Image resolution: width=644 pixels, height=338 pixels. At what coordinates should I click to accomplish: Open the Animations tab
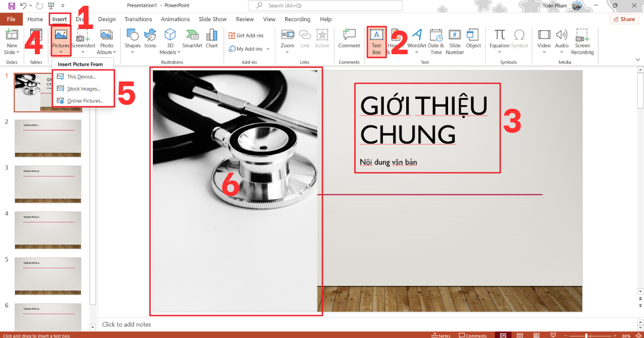pyautogui.click(x=175, y=19)
